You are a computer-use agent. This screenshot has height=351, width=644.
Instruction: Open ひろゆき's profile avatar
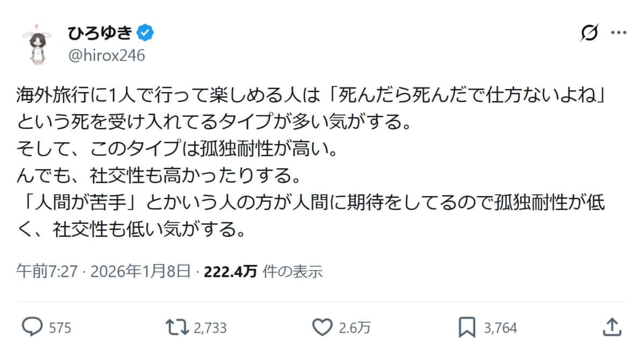38,40
